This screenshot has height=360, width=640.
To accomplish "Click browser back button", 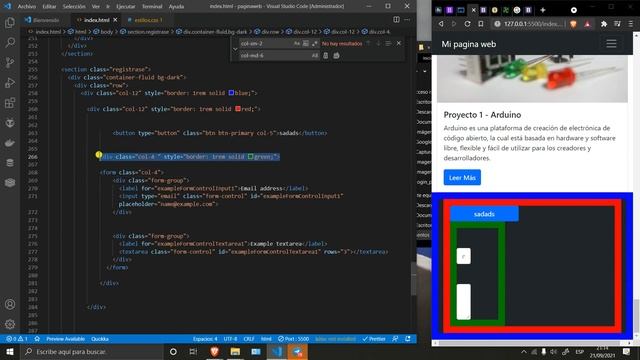I will [441, 24].
